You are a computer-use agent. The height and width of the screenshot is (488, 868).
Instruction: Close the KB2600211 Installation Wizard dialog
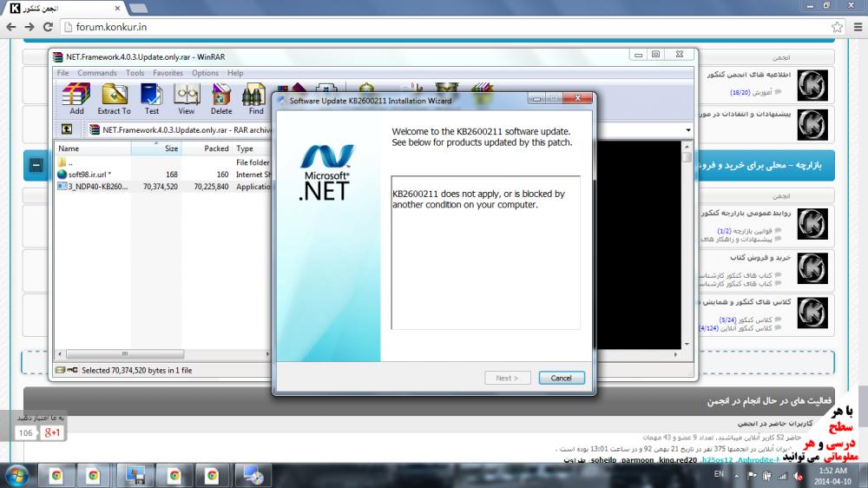pyautogui.click(x=577, y=99)
